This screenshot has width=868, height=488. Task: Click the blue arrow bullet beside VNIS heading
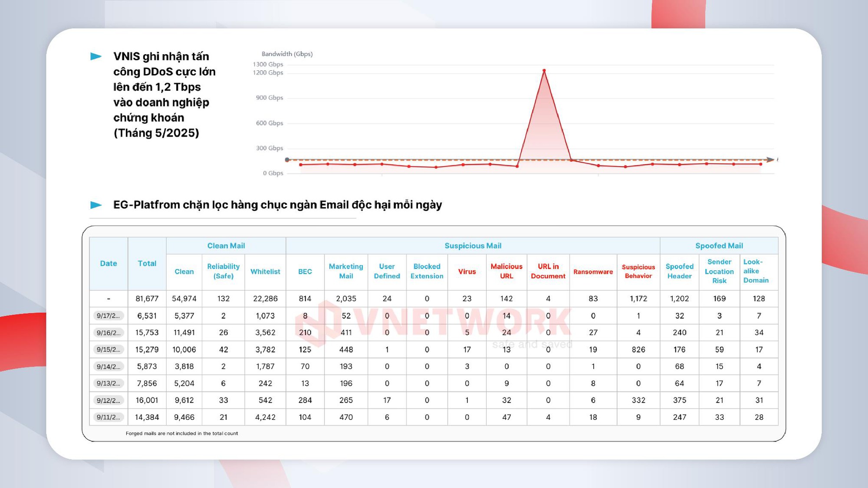96,56
